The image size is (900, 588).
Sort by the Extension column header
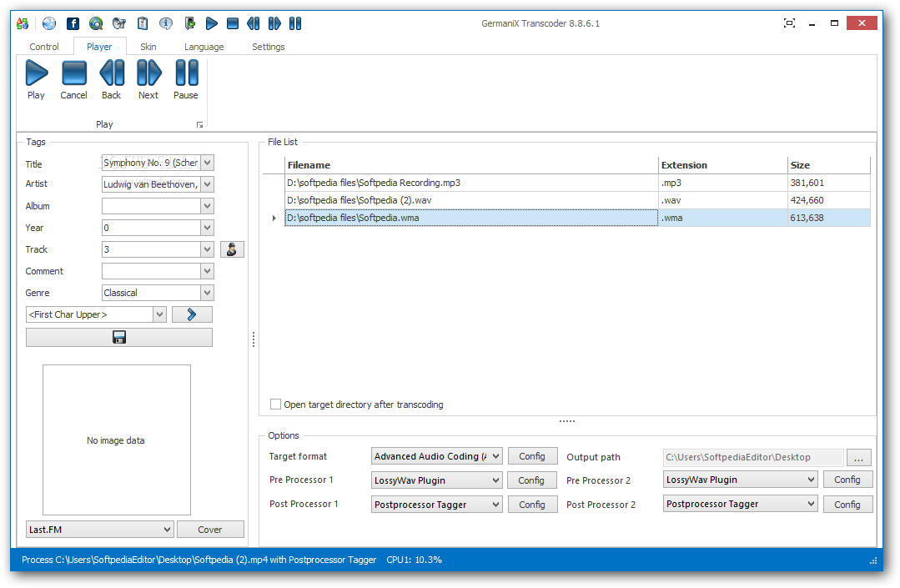point(722,165)
